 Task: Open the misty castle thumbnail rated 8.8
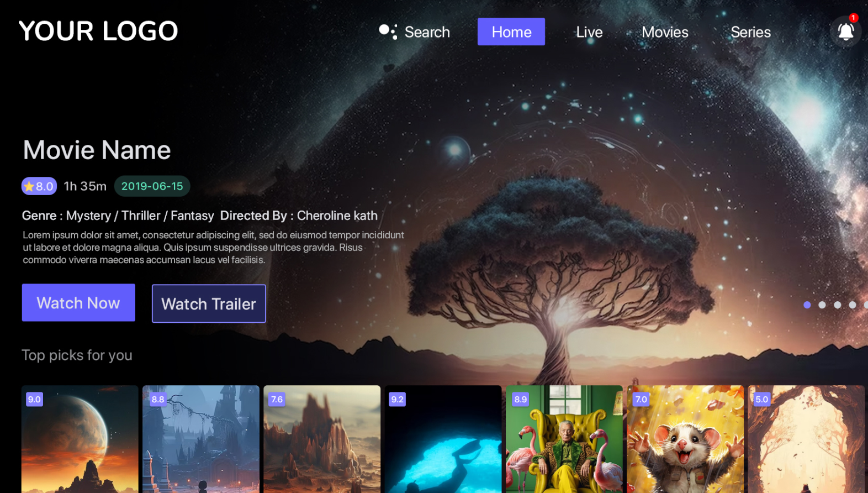pyautogui.click(x=201, y=439)
